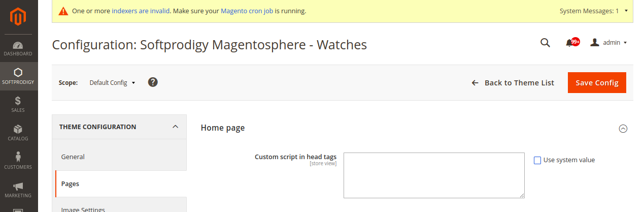Image resolution: width=644 pixels, height=212 pixels.
Task: Select the Image Settings tab
Action: [x=120, y=206]
